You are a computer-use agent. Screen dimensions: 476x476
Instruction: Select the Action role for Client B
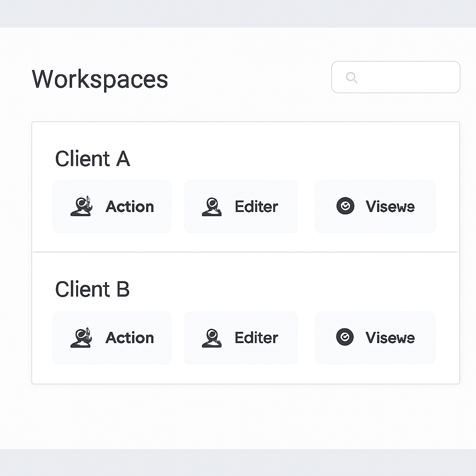coord(112,338)
